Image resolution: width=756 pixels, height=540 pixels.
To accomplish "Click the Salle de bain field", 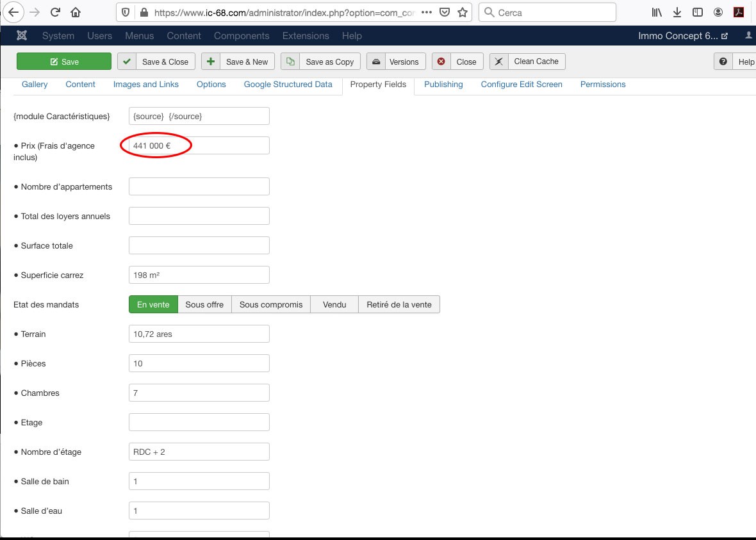I will point(199,481).
